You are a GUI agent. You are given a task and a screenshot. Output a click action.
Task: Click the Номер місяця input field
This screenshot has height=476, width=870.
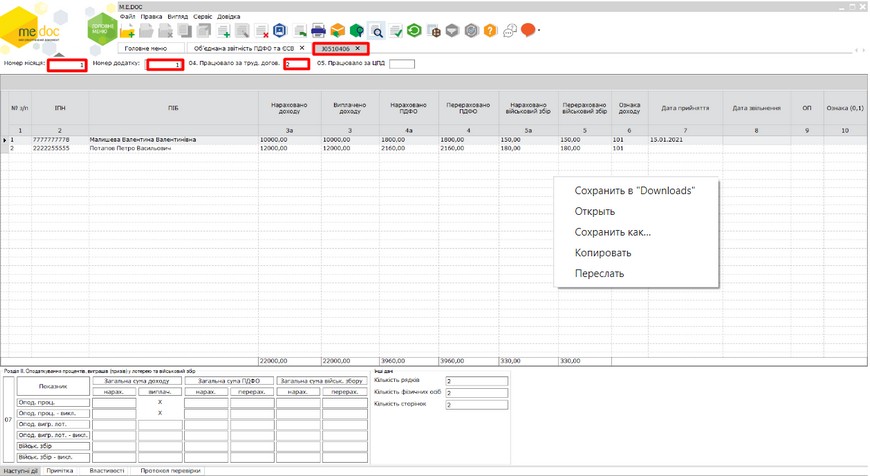click(x=67, y=65)
